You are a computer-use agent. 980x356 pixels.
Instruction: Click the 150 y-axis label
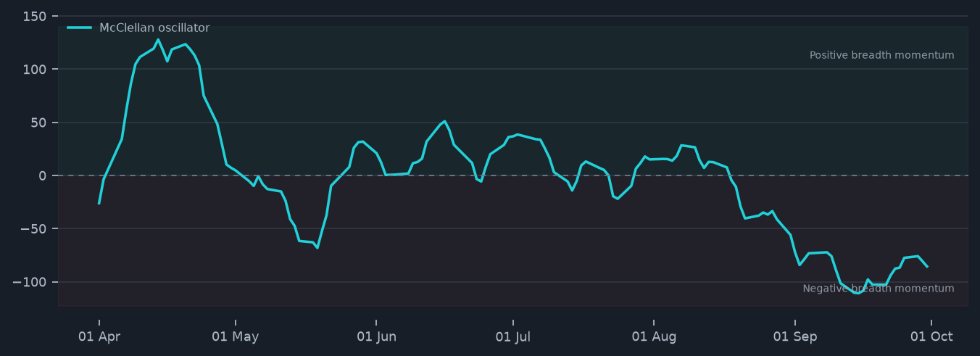(35, 16)
